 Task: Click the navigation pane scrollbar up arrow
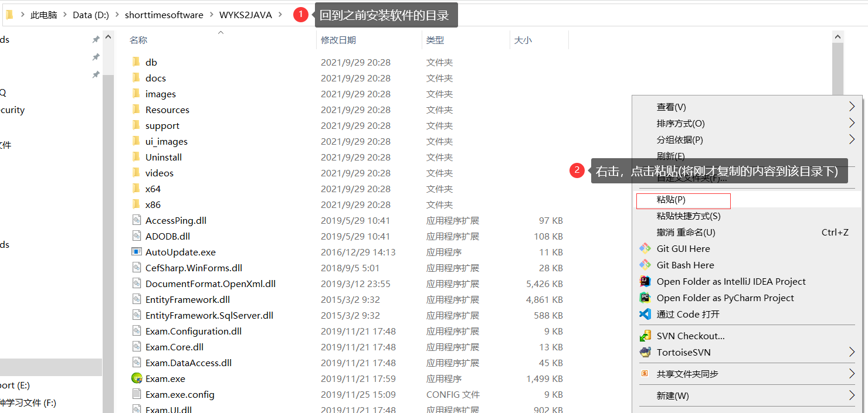point(108,37)
